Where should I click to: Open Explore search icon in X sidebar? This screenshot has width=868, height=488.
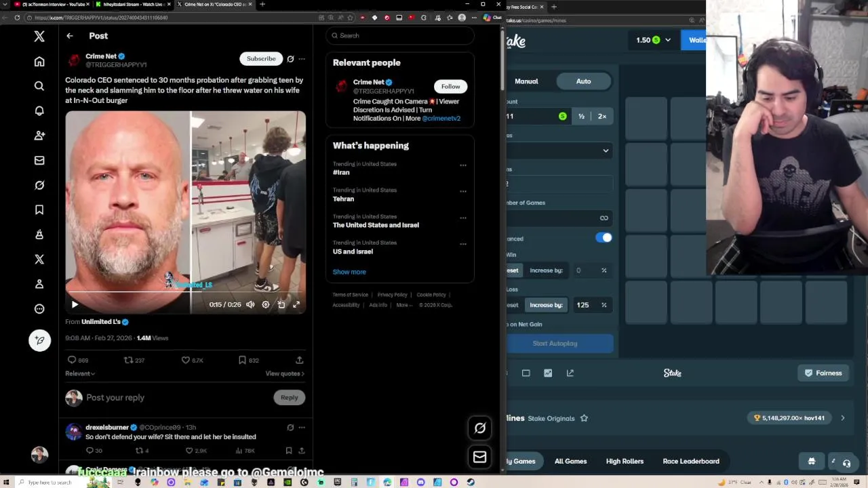point(39,86)
